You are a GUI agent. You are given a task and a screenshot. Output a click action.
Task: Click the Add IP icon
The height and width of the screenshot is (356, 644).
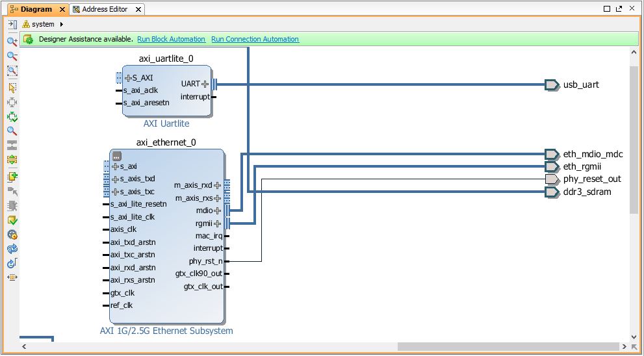[x=12, y=177]
